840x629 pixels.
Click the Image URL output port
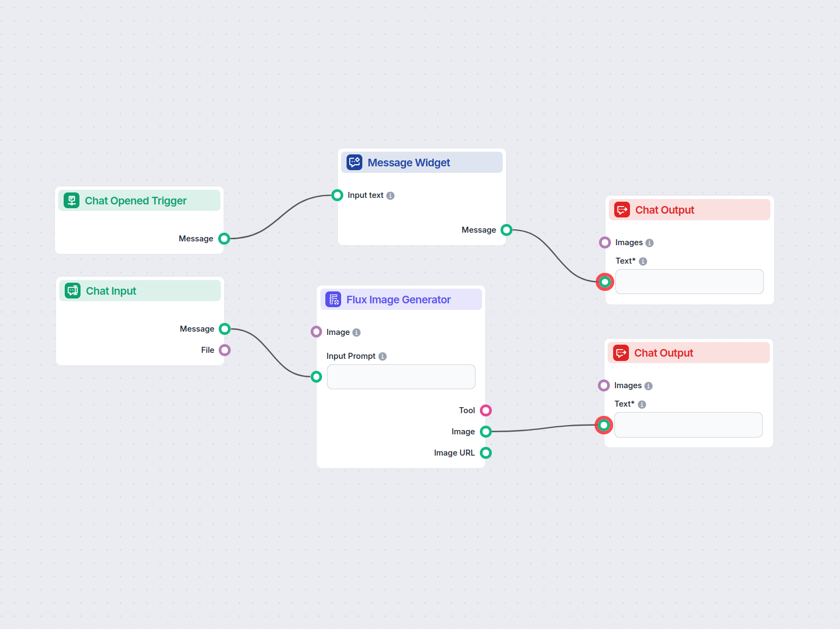click(x=486, y=453)
